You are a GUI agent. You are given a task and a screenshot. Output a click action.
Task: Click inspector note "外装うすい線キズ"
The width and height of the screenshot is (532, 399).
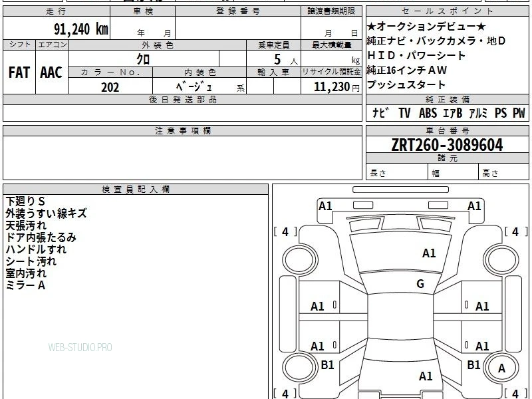coord(46,213)
